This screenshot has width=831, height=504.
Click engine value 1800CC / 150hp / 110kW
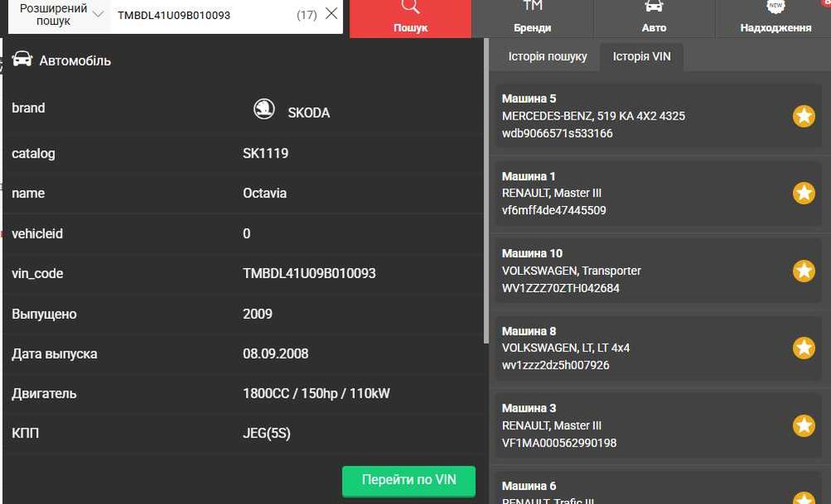tap(316, 394)
